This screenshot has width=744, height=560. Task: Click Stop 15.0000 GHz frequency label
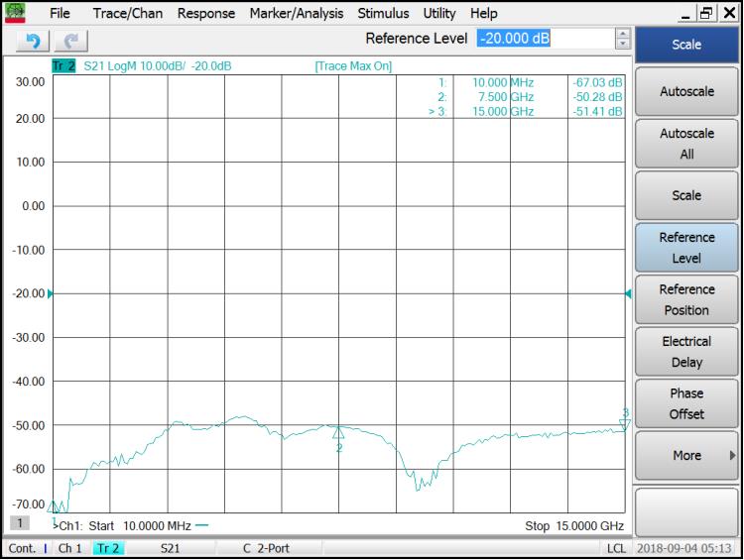pos(574,526)
